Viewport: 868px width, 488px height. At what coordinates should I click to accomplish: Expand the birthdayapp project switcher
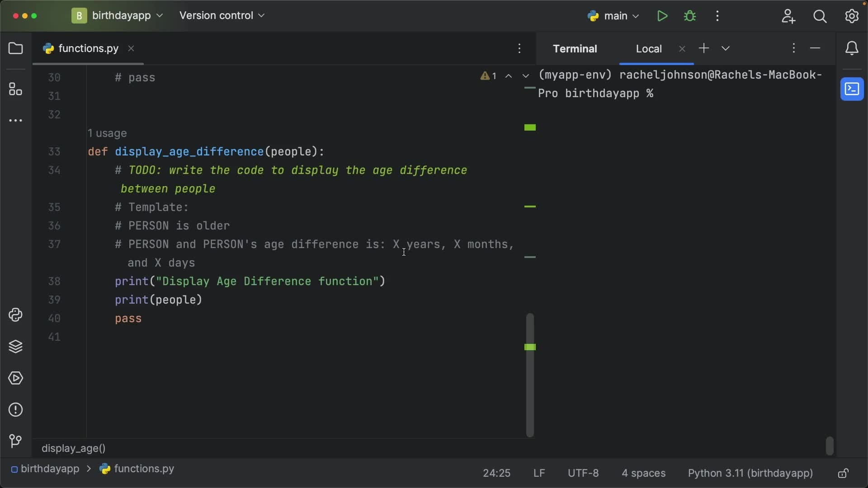(159, 16)
